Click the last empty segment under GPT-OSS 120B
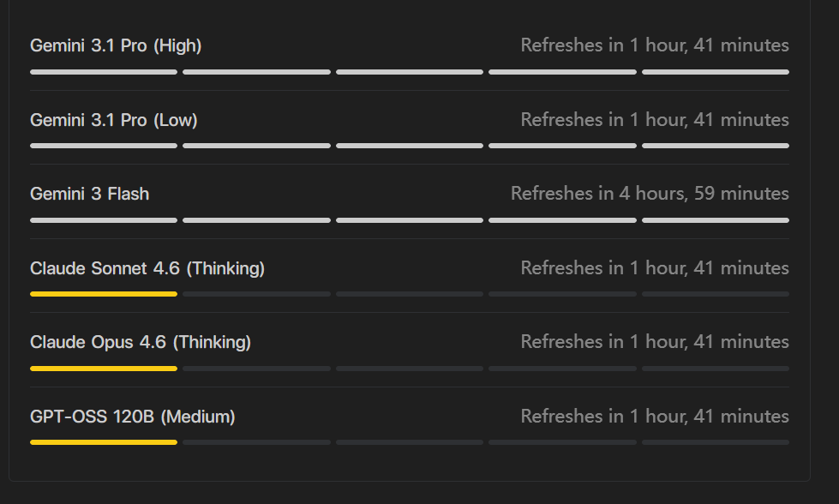The image size is (839, 504). [x=716, y=442]
